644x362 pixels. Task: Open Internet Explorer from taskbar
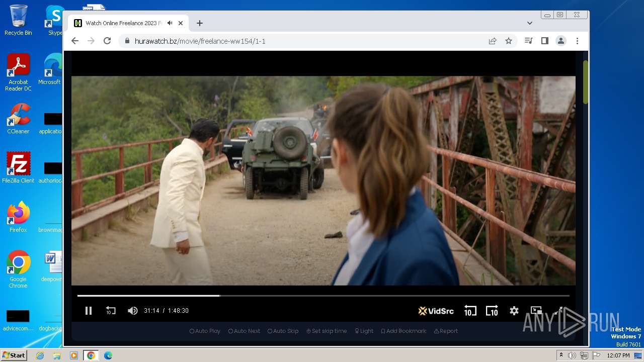[x=40, y=355]
